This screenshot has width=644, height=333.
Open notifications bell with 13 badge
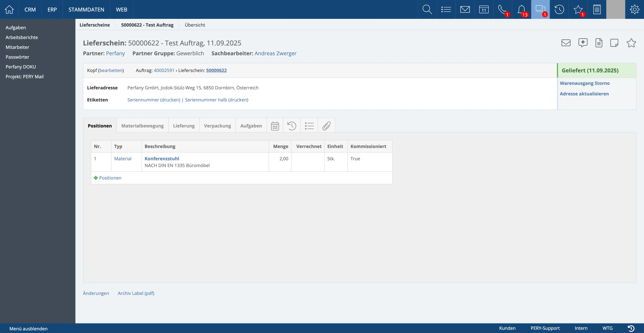[521, 9]
